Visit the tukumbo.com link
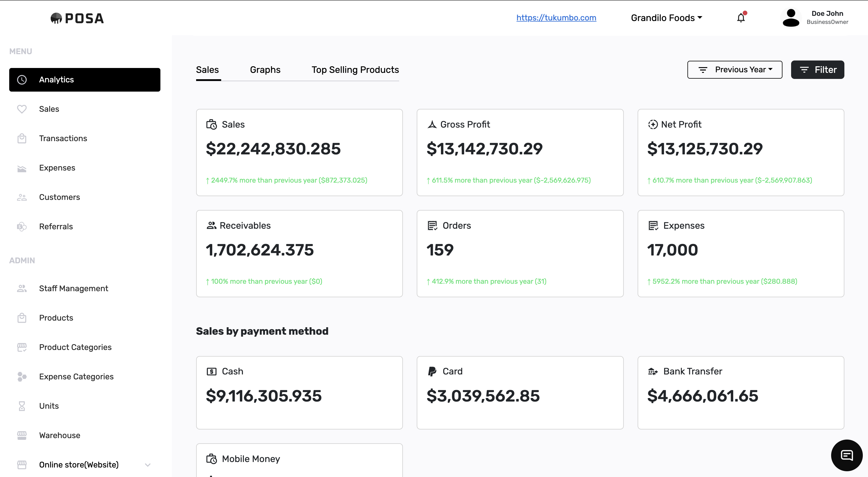Image resolution: width=868 pixels, height=477 pixels. click(x=556, y=18)
